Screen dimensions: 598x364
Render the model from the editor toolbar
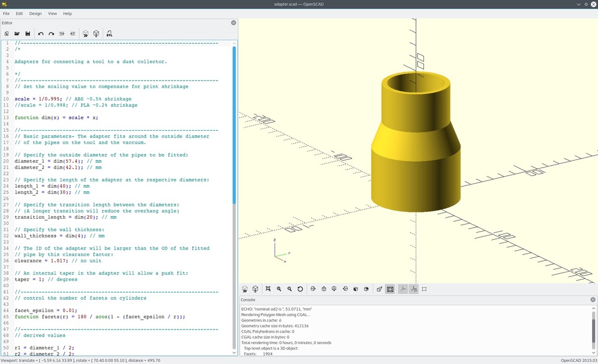(x=96, y=34)
